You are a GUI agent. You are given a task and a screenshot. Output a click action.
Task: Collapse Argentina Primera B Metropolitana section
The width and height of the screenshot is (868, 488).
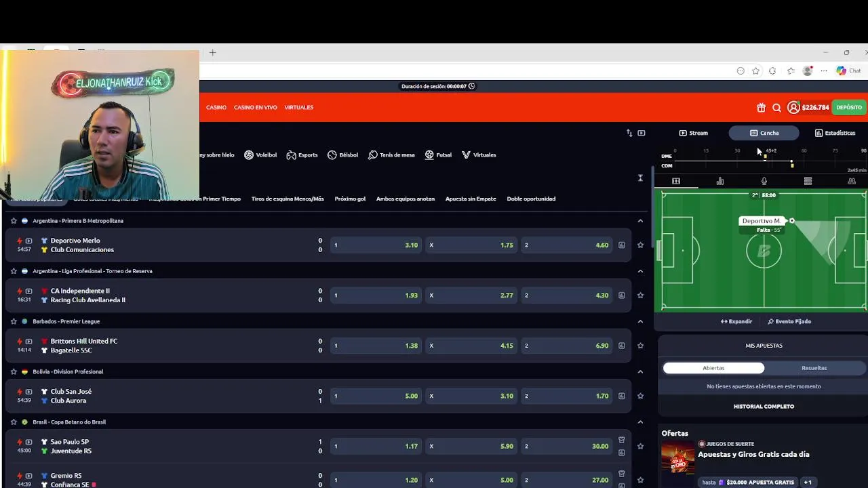(x=640, y=220)
